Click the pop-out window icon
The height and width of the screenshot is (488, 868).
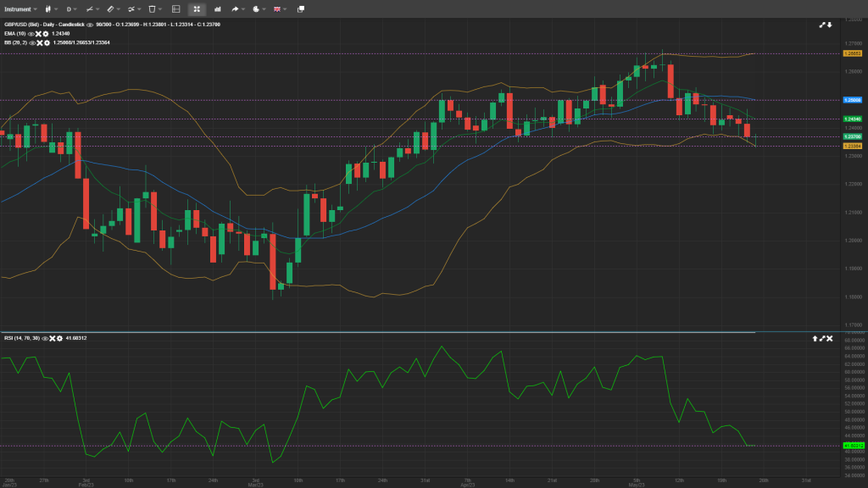[301, 9]
